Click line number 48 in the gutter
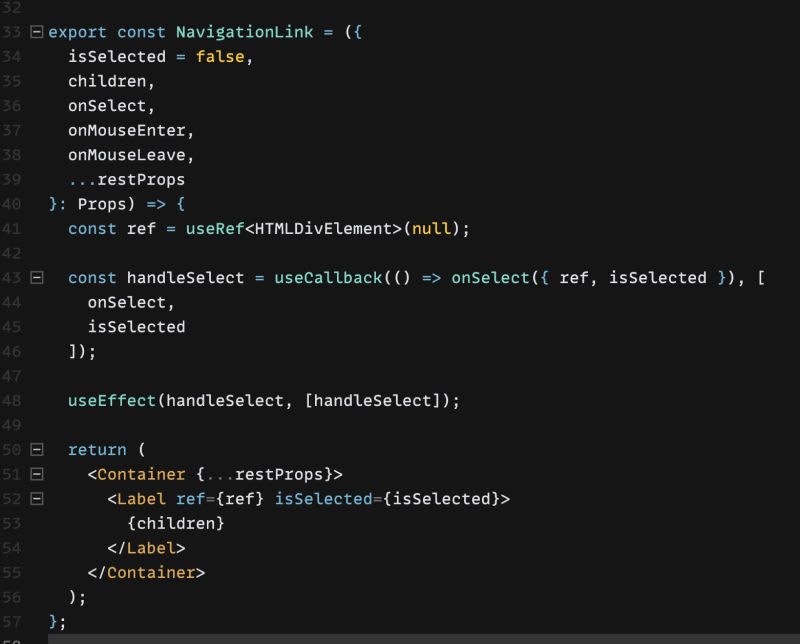The height and width of the screenshot is (644, 800). [12, 401]
